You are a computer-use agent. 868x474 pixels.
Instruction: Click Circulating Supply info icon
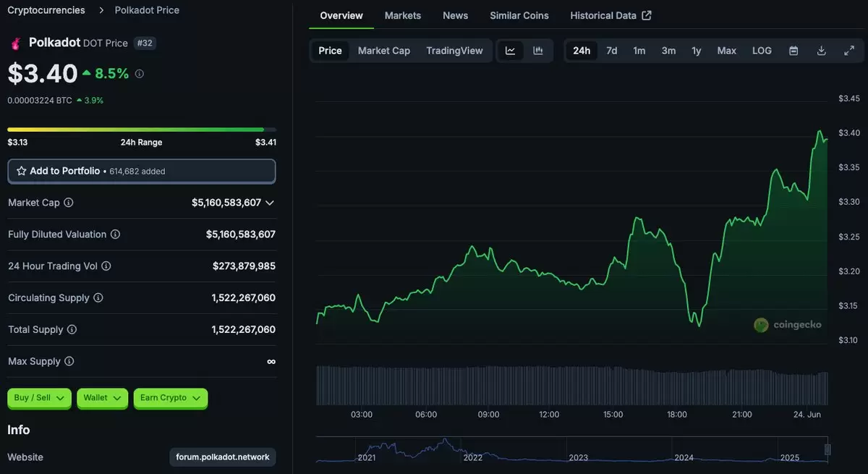point(98,298)
